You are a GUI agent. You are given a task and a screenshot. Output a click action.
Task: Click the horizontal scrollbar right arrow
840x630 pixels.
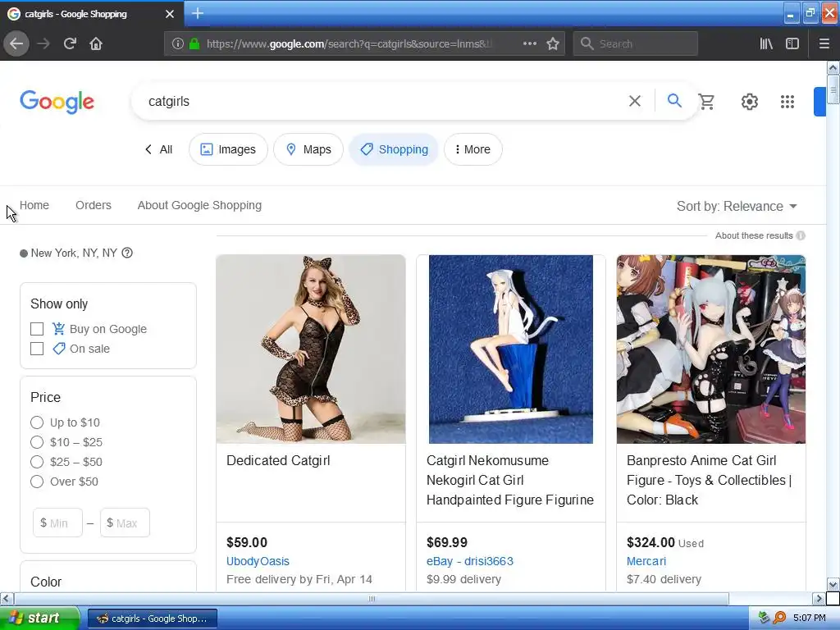[818, 598]
